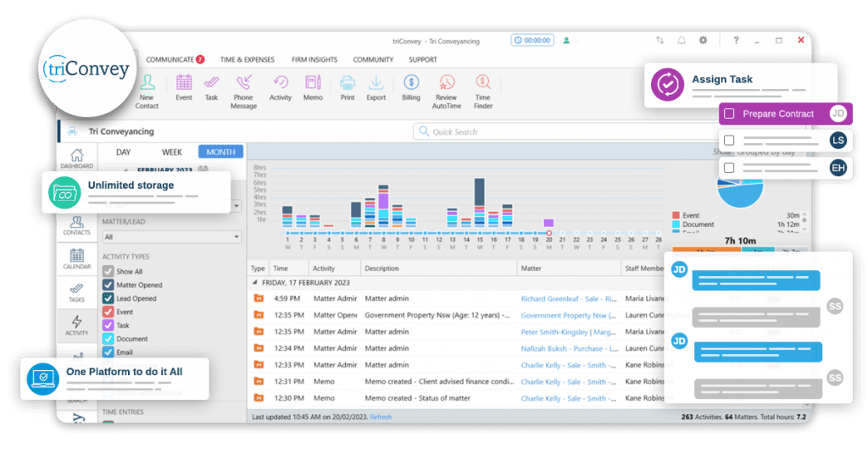
Task: Uncheck the Matter Opened activity type
Action: coord(108,285)
